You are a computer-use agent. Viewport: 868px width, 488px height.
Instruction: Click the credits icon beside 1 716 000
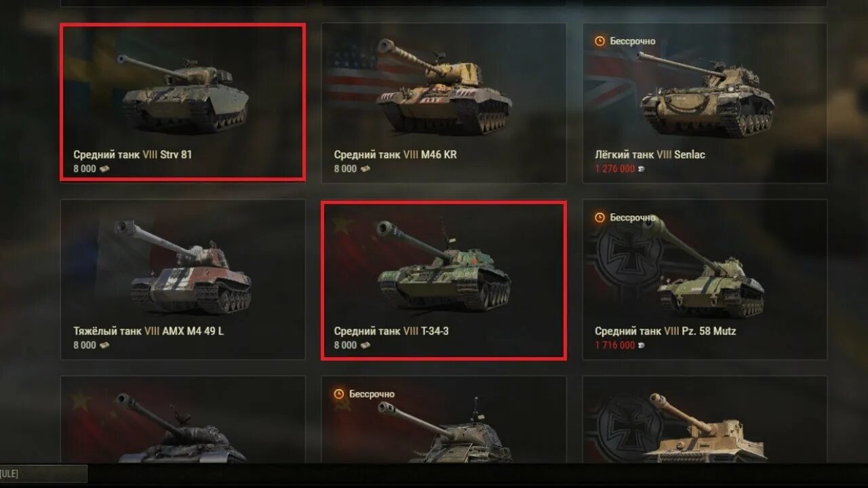[x=641, y=345]
